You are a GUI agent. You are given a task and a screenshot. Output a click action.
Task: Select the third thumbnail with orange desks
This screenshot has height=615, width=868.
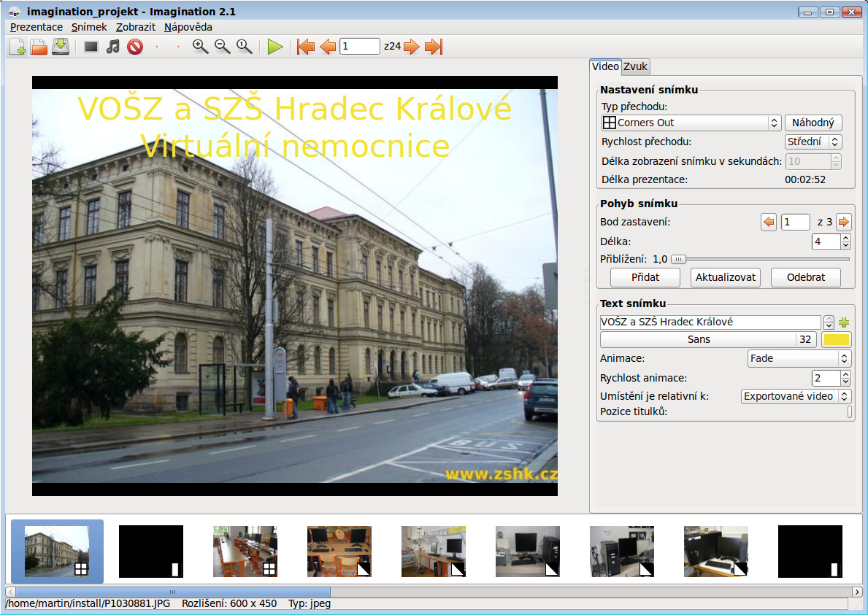coord(245,552)
